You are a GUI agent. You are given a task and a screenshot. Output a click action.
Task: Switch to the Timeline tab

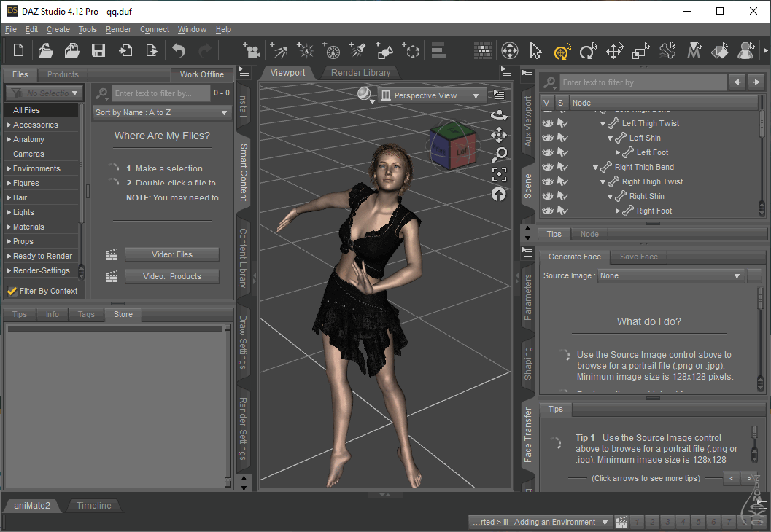point(93,506)
